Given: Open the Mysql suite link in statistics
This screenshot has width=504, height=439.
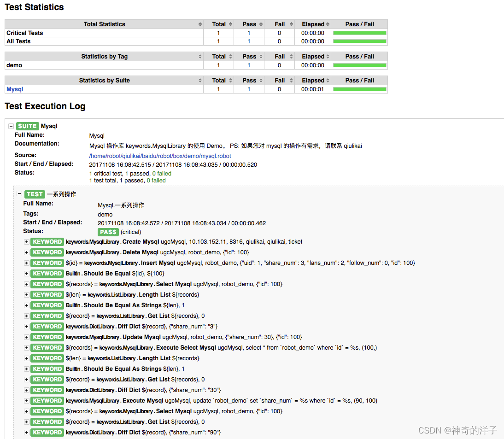Looking at the screenshot, I should tap(15, 89).
